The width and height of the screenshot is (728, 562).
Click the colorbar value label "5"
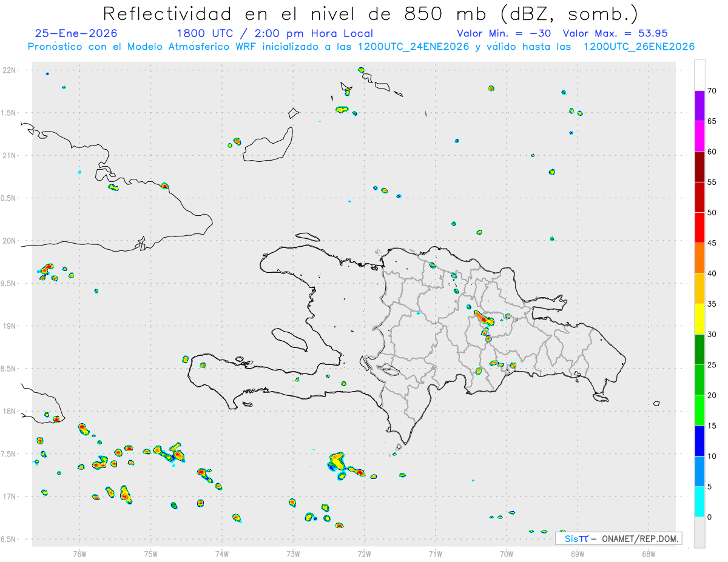point(710,486)
